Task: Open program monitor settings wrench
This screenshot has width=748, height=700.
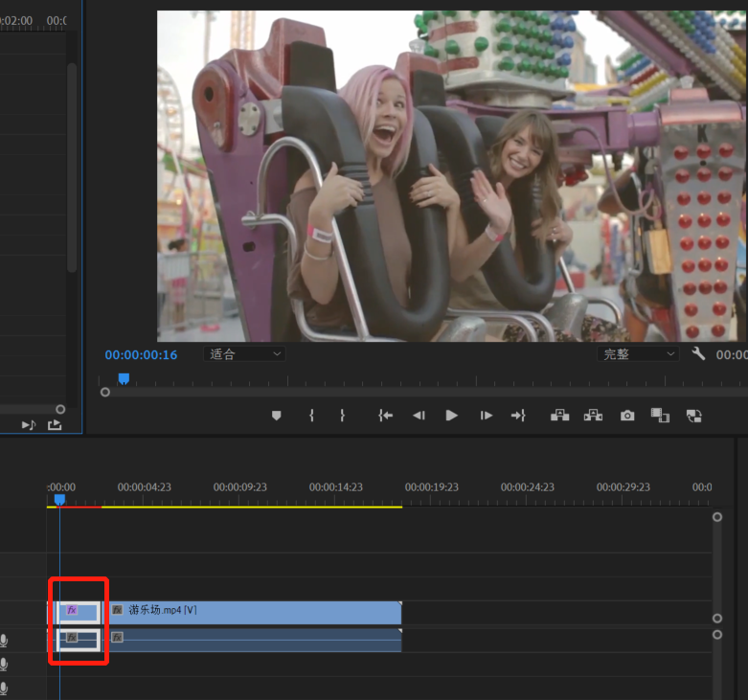Action: pos(698,354)
